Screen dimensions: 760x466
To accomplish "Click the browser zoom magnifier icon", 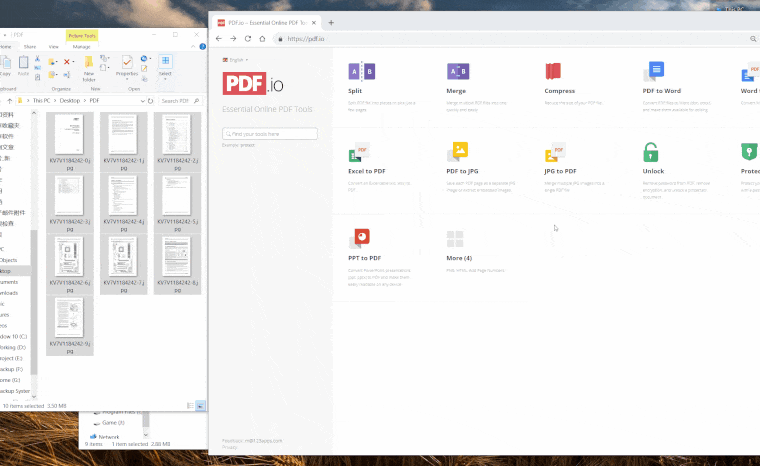I will point(753,39).
